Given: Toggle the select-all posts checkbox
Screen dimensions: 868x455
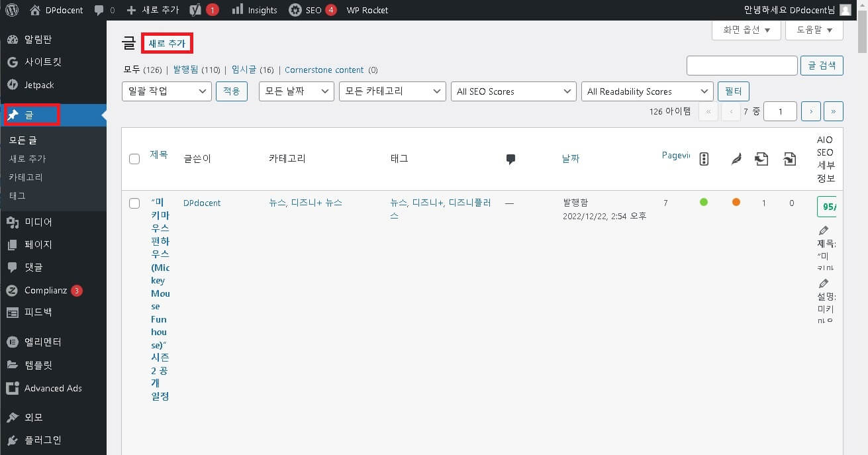Looking at the screenshot, I should pos(134,158).
